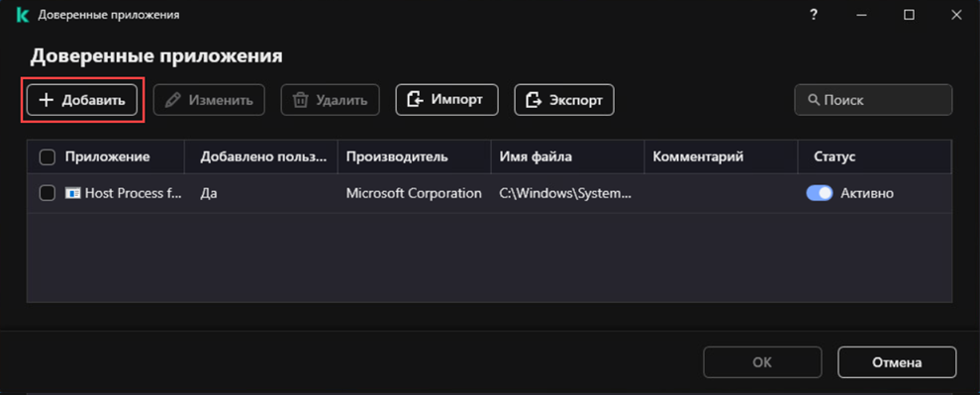Click the Комментарий column header

click(x=698, y=156)
